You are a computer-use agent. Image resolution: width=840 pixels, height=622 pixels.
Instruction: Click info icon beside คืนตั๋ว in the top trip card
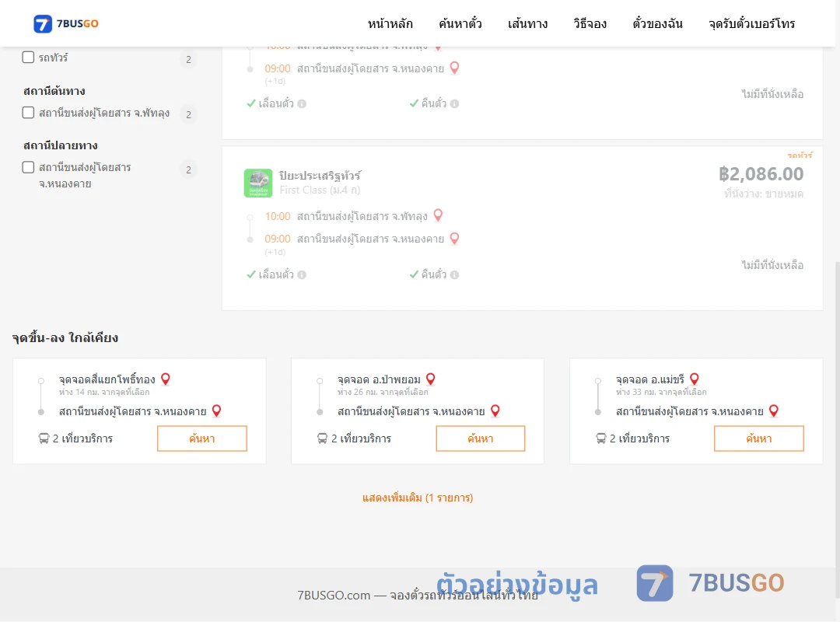coord(455,104)
